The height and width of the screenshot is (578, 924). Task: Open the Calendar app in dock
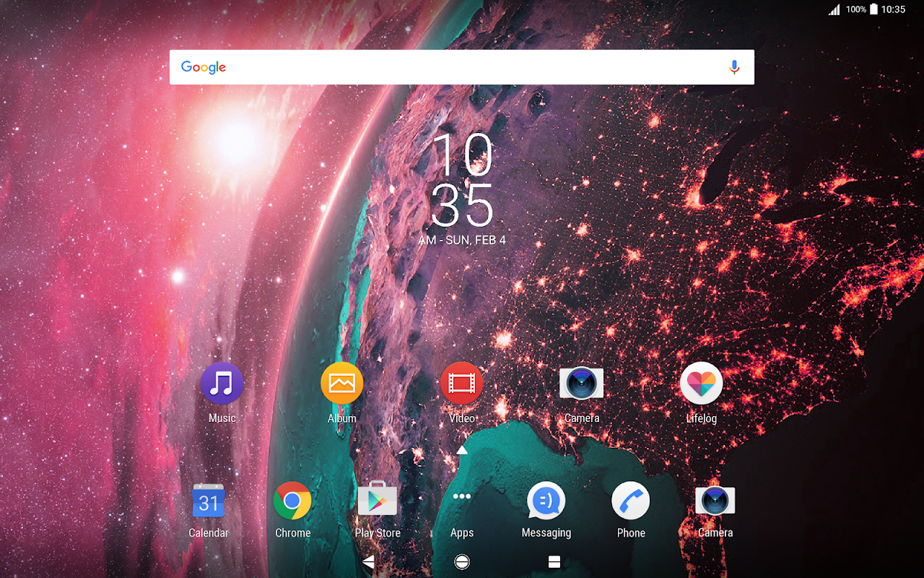tap(209, 501)
